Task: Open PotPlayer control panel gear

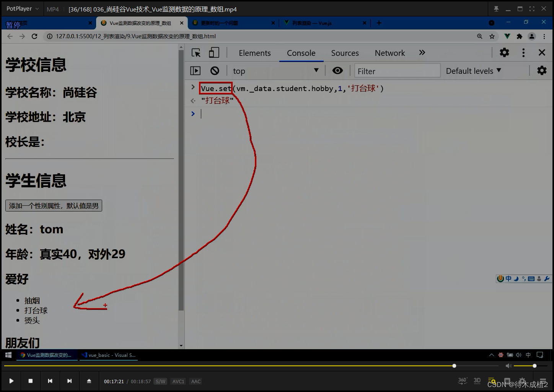Action: coord(523,381)
